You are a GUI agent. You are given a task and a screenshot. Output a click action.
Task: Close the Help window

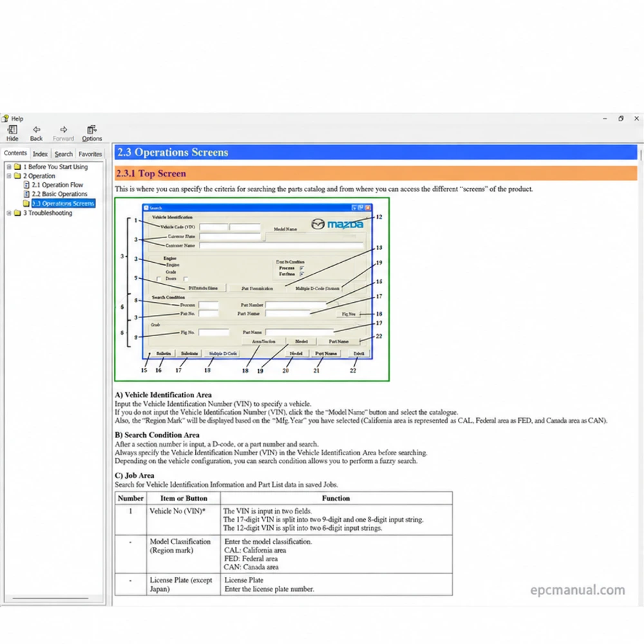point(636,118)
